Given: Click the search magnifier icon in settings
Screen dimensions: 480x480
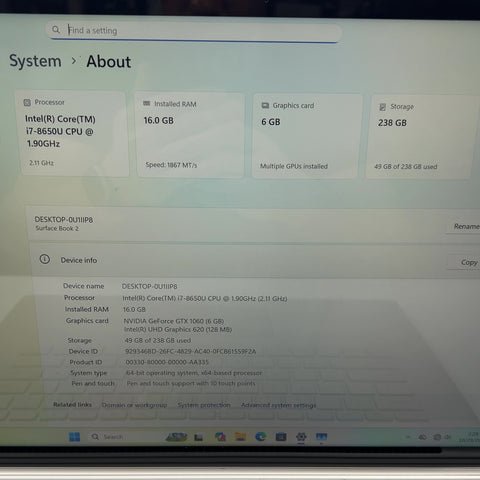Looking at the screenshot, I should [56, 30].
